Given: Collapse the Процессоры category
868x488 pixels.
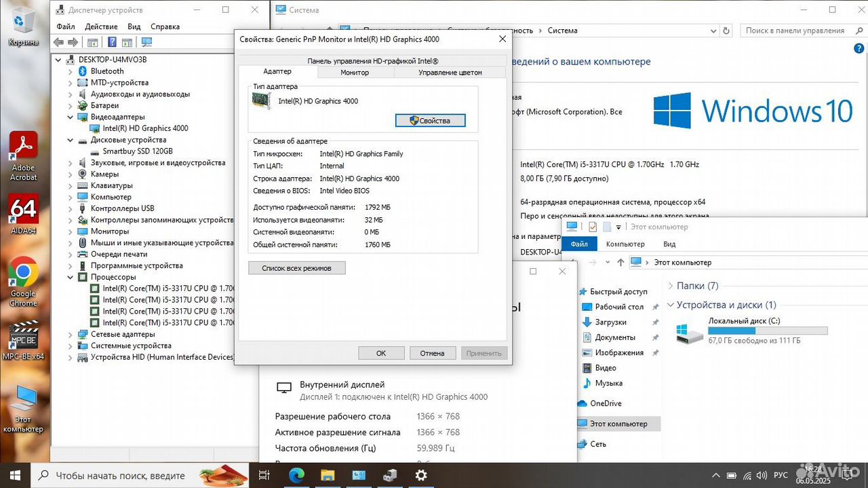Looking at the screenshot, I should [x=71, y=277].
